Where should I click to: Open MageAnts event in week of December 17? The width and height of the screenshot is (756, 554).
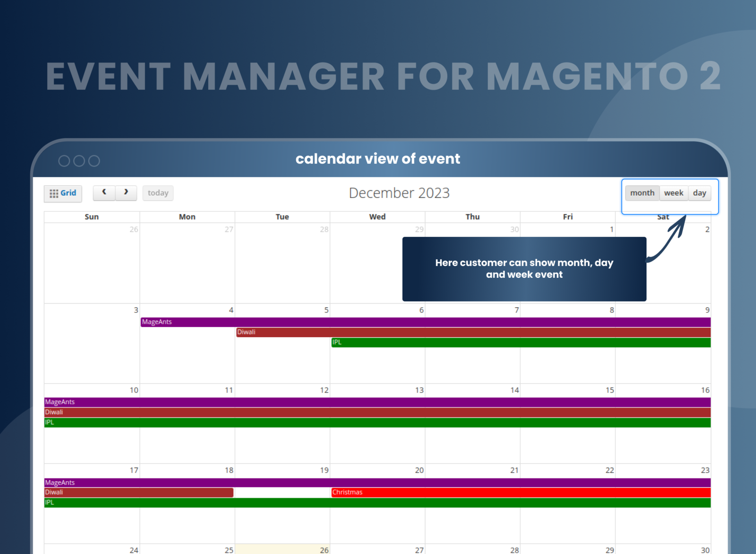coord(377,483)
